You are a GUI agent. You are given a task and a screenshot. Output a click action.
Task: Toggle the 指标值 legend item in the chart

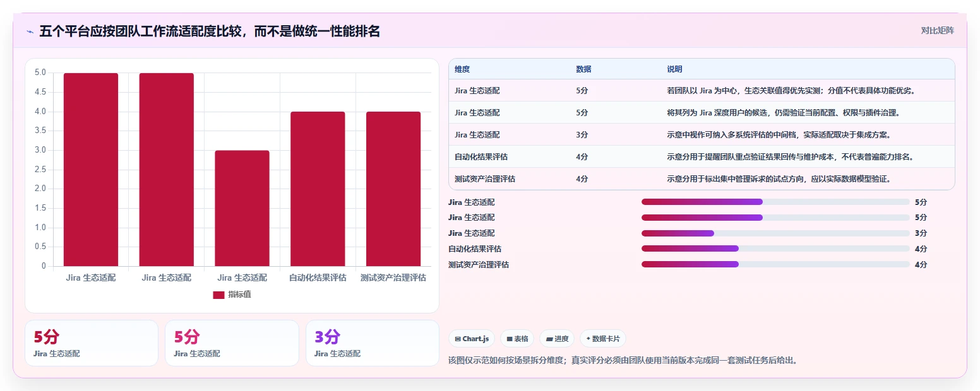point(232,295)
